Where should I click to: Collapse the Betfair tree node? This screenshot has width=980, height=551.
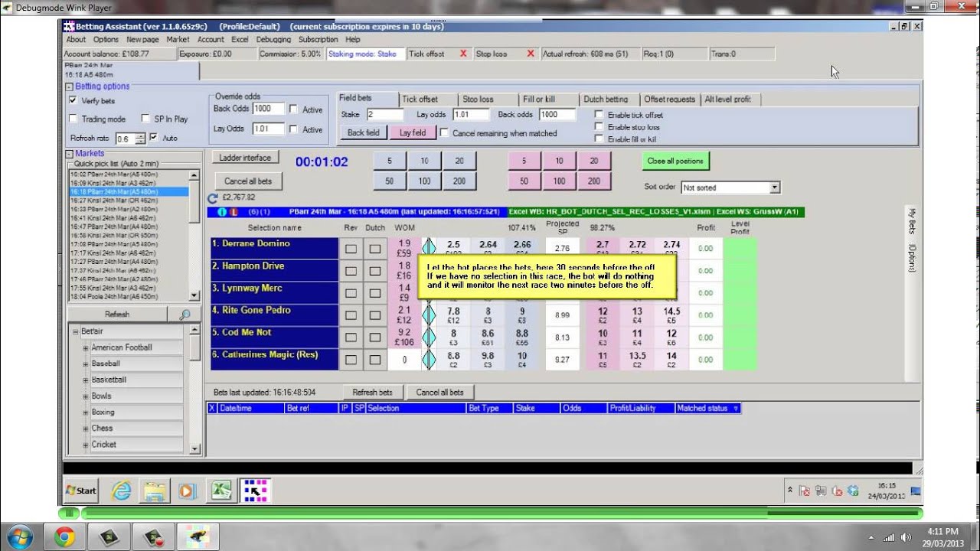click(x=75, y=331)
